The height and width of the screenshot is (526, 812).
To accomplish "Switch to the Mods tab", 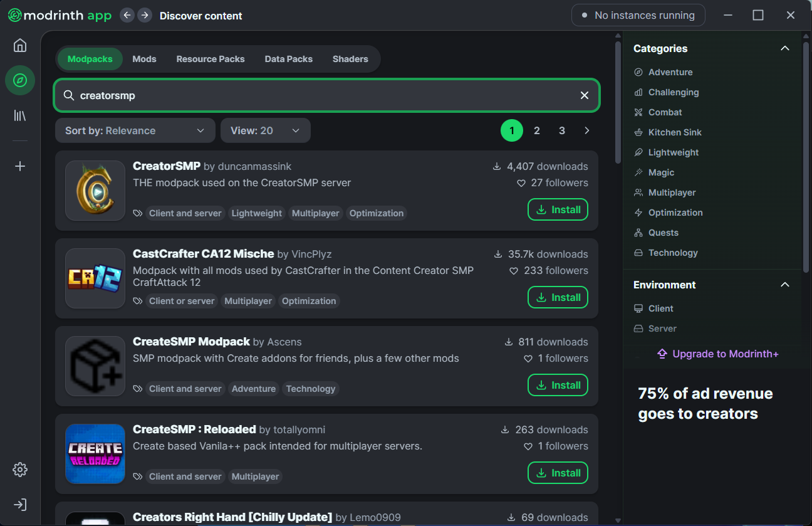I will [x=144, y=59].
